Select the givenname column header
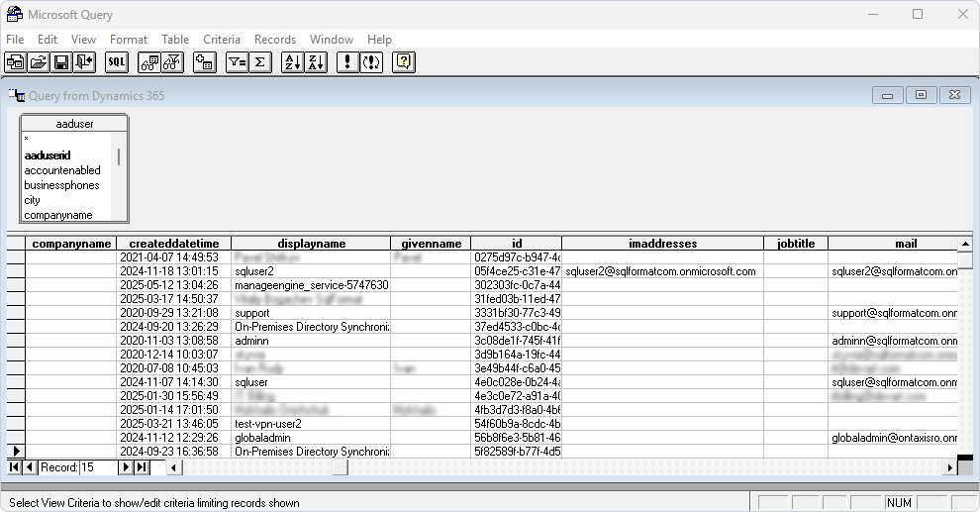The image size is (980, 512). click(x=432, y=244)
